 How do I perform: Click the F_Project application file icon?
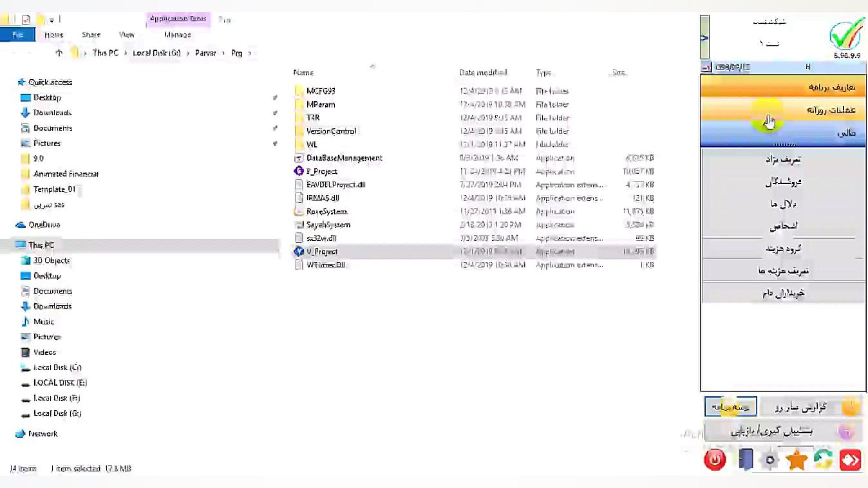(x=299, y=171)
